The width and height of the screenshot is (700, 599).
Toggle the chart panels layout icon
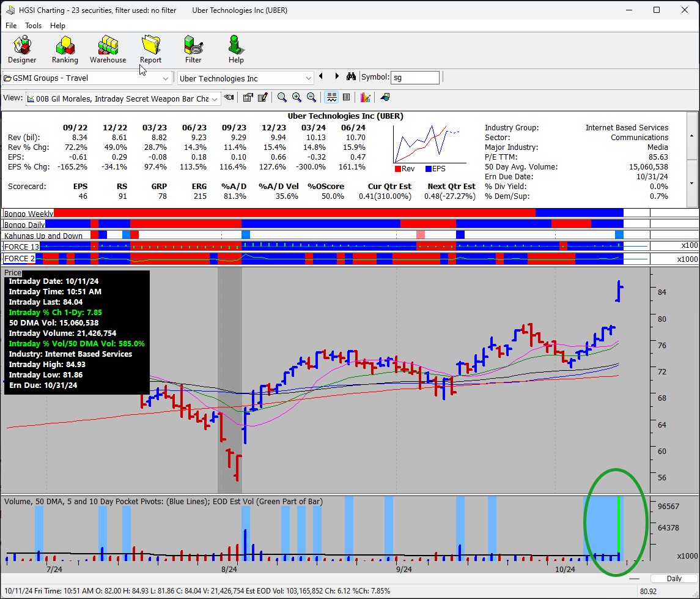click(x=332, y=97)
